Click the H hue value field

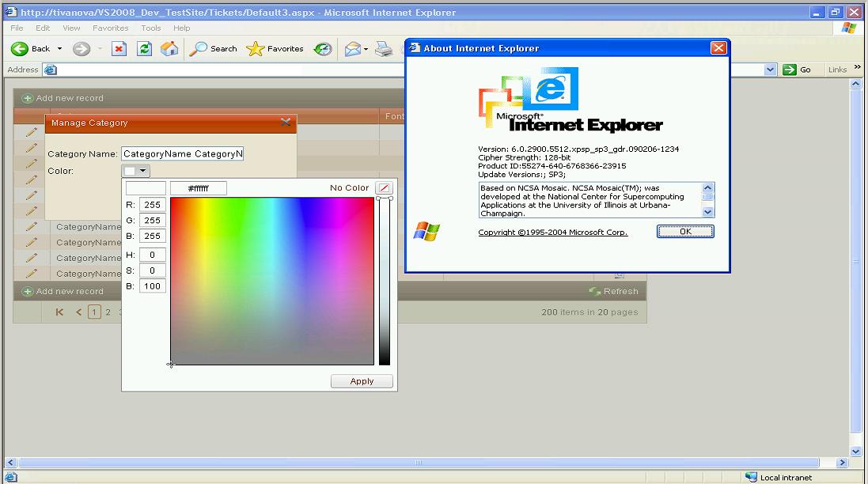point(152,255)
